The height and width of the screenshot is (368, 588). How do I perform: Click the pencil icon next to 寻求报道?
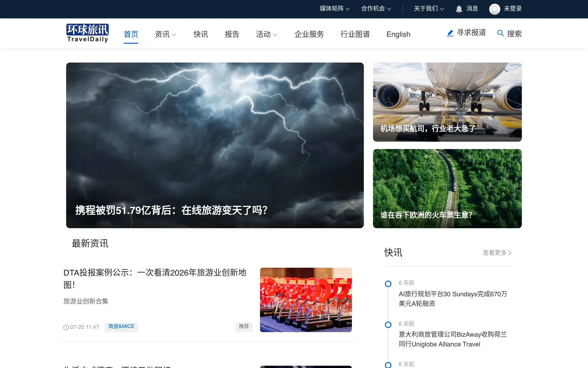click(450, 33)
